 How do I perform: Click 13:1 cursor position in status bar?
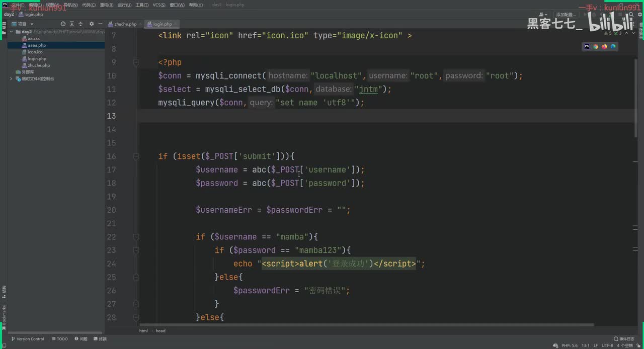point(586,345)
